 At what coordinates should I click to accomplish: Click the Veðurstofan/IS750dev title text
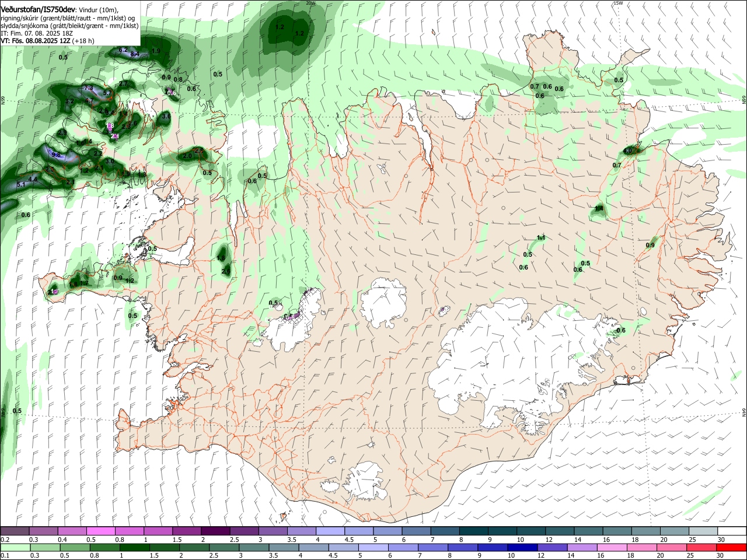38,9
